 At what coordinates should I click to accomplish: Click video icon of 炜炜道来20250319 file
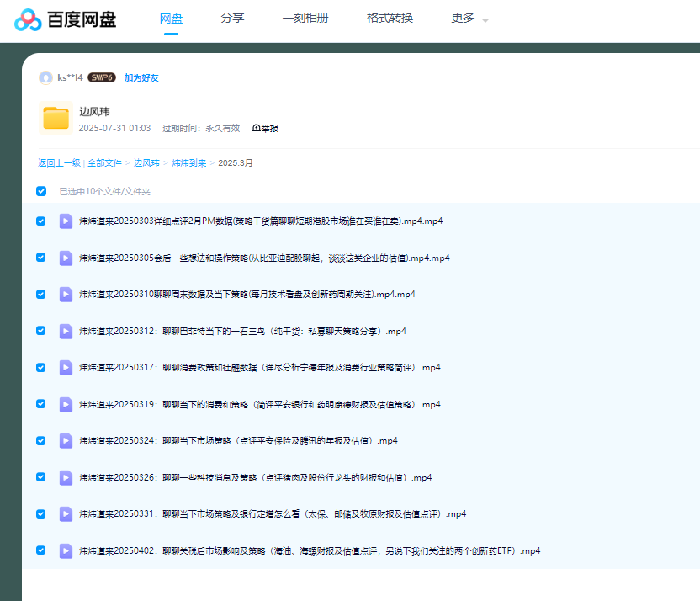click(x=66, y=404)
